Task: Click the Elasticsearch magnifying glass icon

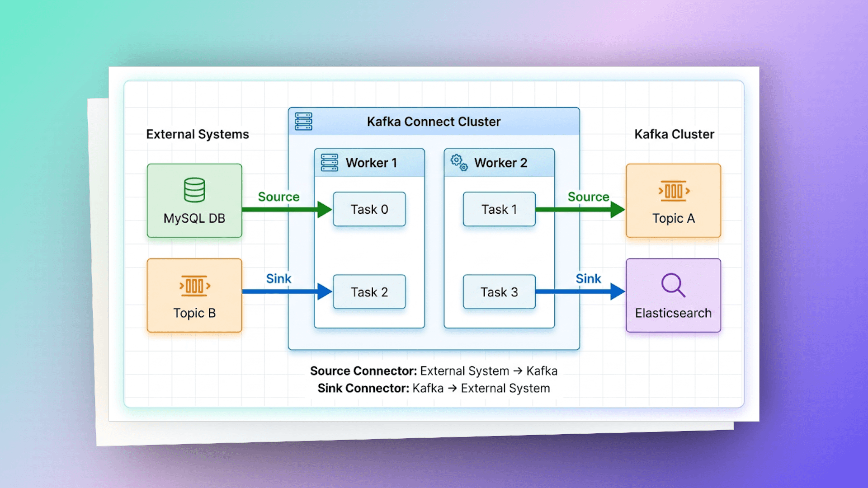Action: click(673, 285)
